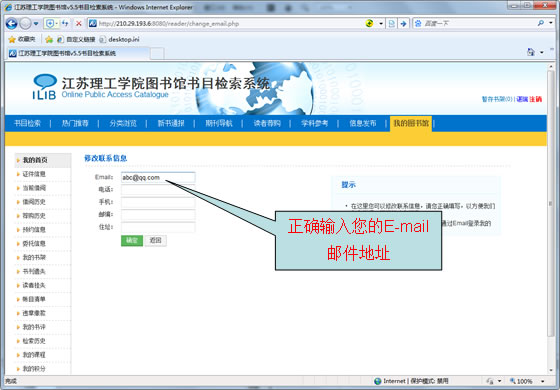Click the 邮编 postcode input field
Screen dimensions: 560x390
point(158,215)
